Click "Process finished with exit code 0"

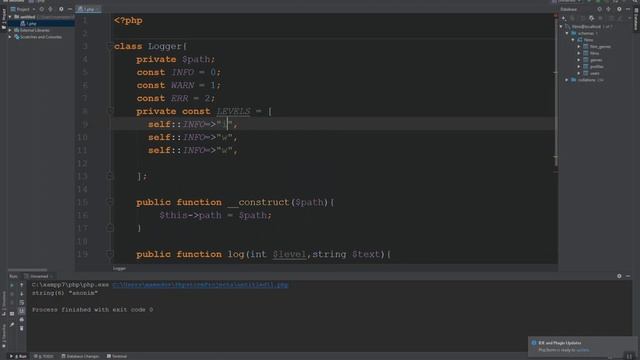92,310
